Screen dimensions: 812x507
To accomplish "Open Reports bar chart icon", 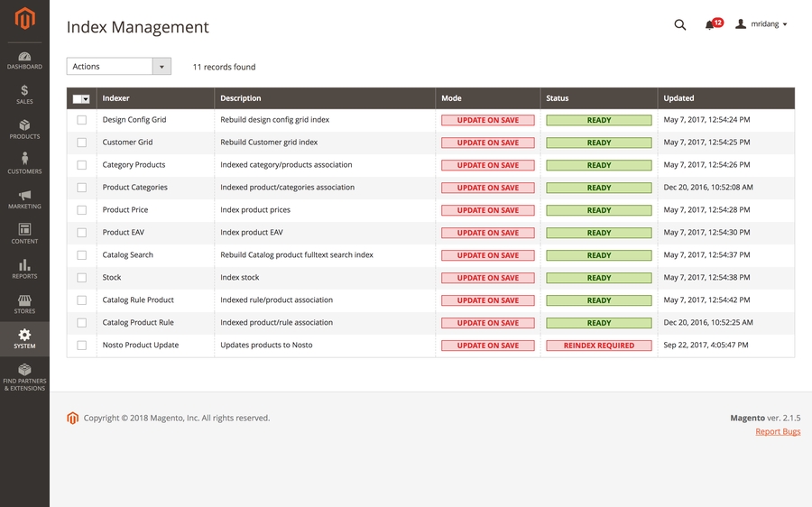I will point(24,269).
